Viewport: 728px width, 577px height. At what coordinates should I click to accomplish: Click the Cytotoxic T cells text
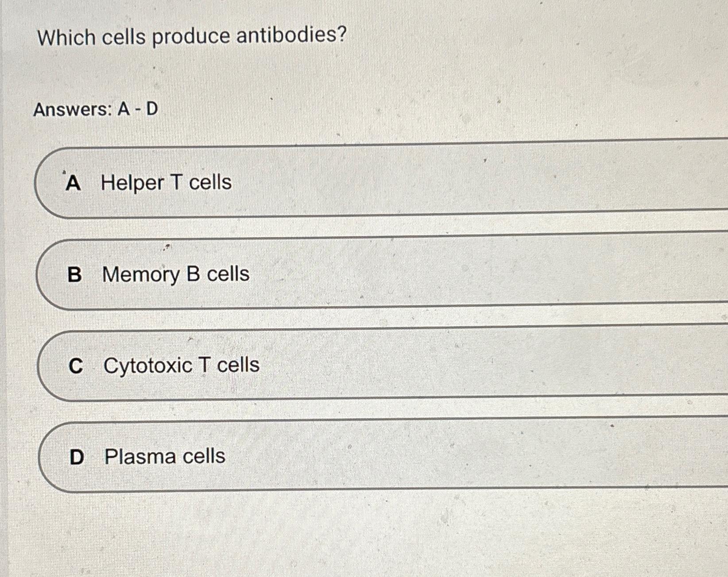pyautogui.click(x=182, y=366)
